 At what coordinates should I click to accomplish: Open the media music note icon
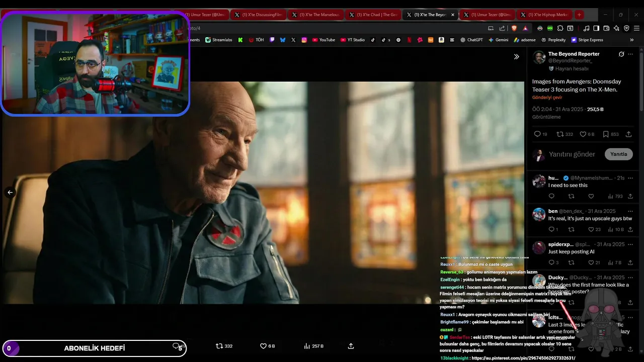point(586,28)
